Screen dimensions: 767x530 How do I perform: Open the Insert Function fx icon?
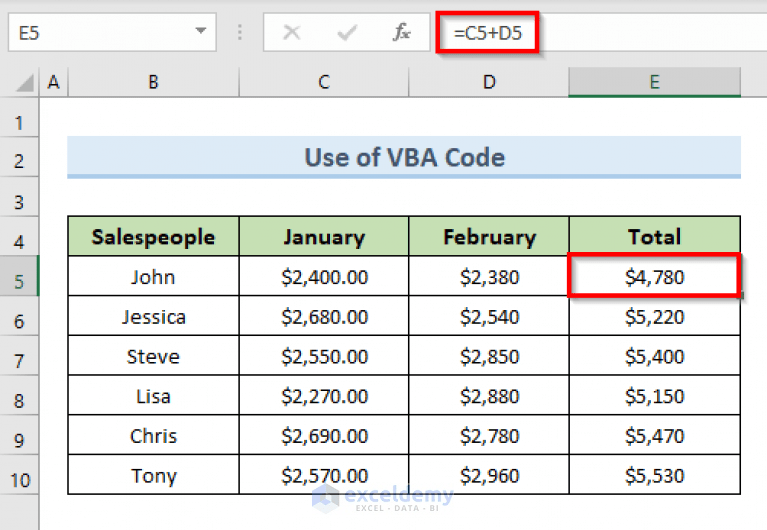[x=402, y=32]
